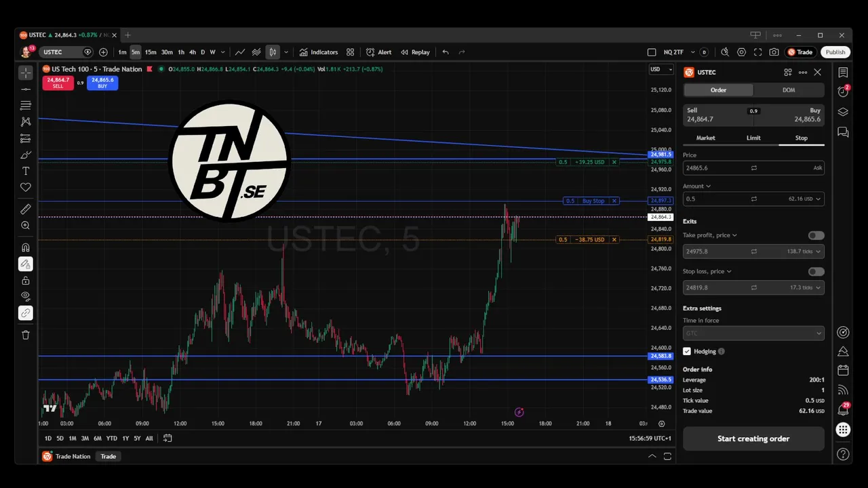Expand the amount USD unit dropdown
This screenshot has width=868, height=488.
click(819, 199)
